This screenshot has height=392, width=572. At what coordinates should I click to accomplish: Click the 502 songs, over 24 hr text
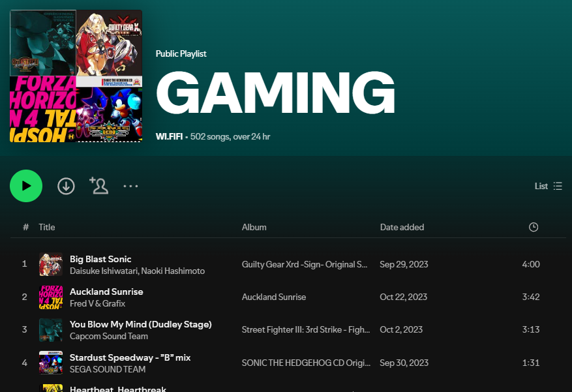click(230, 136)
